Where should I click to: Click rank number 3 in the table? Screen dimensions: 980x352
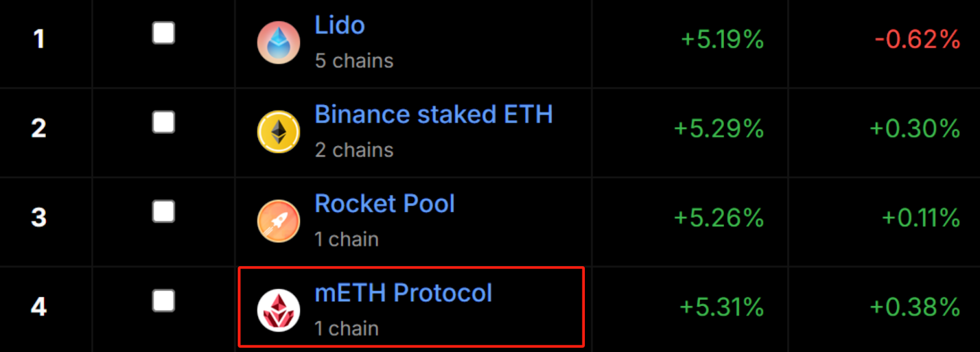pos(39,218)
